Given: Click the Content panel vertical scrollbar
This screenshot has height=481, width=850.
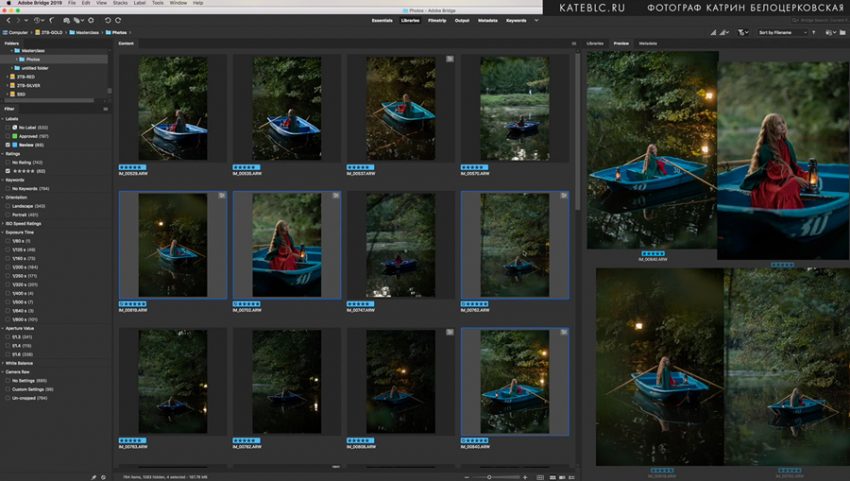Looking at the screenshot, I should pos(578,130).
